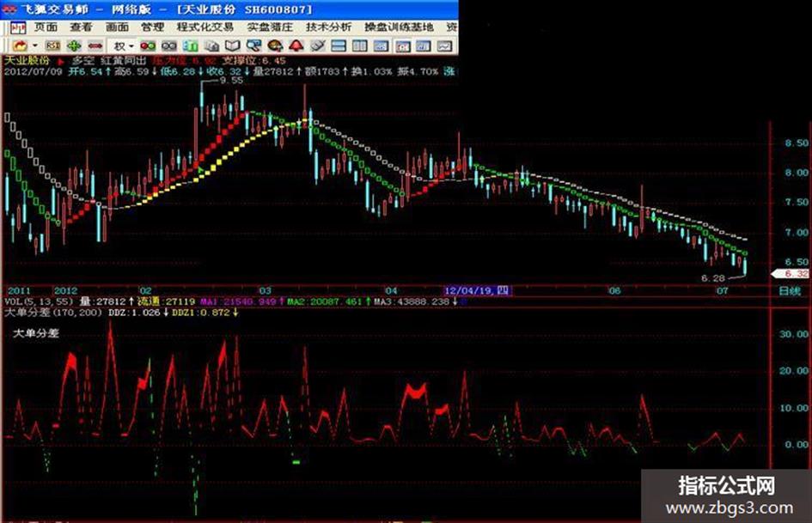The width and height of the screenshot is (812, 523).
Task: Click the 支撑位:6.45 support level text
Action: pos(254,61)
